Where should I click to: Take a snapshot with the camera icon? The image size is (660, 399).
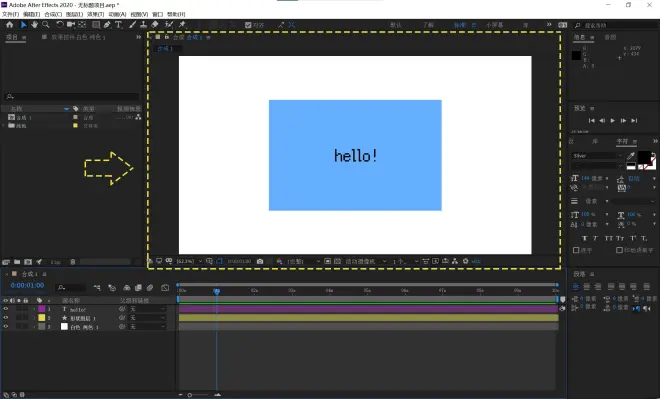[x=260, y=261]
